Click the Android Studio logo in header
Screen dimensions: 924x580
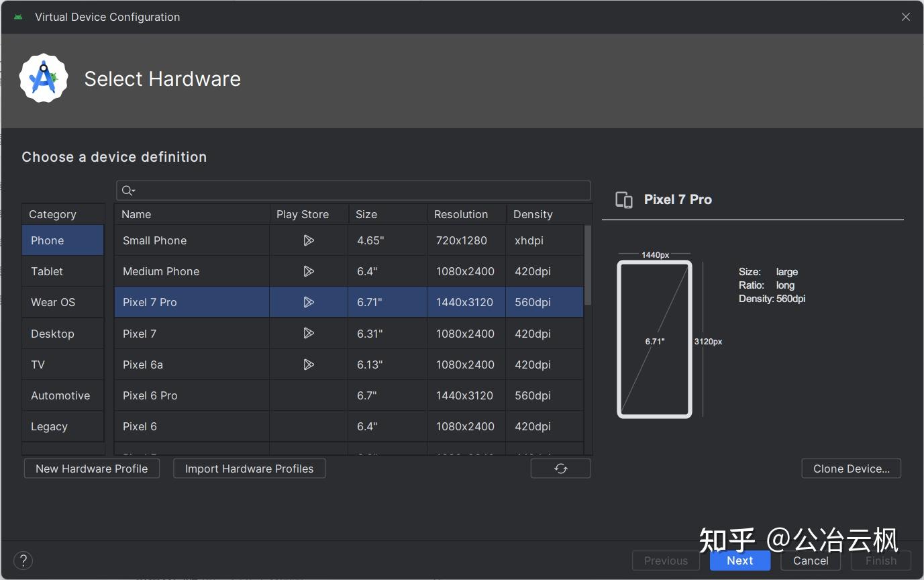point(44,79)
